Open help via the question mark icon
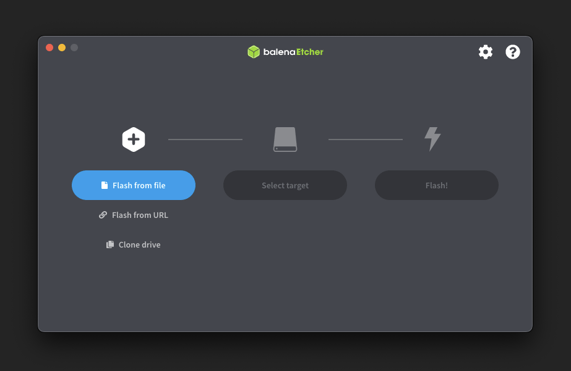This screenshot has height=371, width=571. (x=513, y=52)
